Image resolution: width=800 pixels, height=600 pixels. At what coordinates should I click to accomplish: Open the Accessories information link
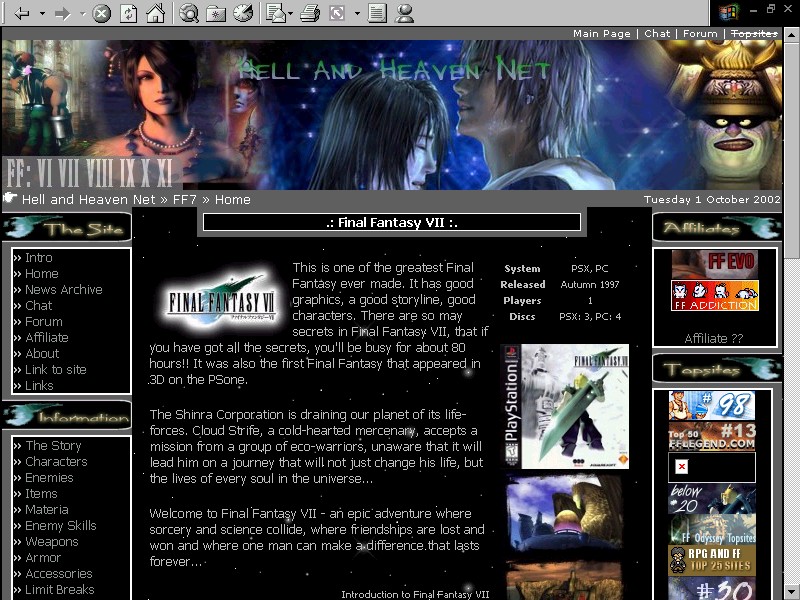[x=59, y=573]
